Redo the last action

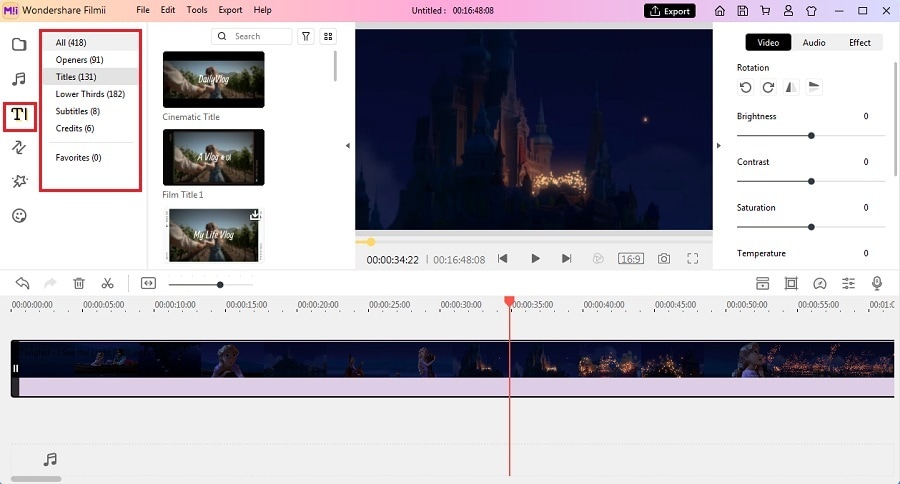[50, 283]
